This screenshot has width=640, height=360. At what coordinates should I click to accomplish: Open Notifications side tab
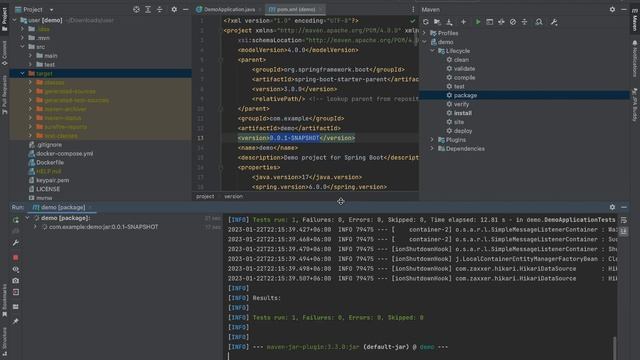[x=635, y=58]
